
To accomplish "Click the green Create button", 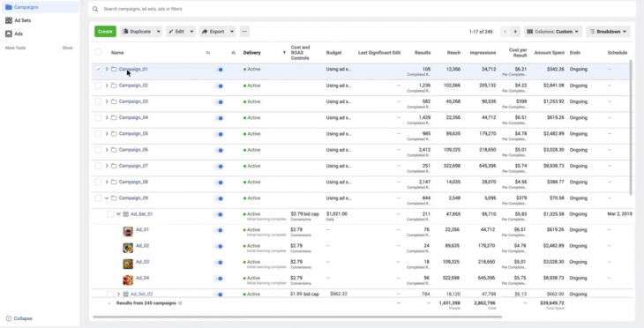I will coord(105,31).
